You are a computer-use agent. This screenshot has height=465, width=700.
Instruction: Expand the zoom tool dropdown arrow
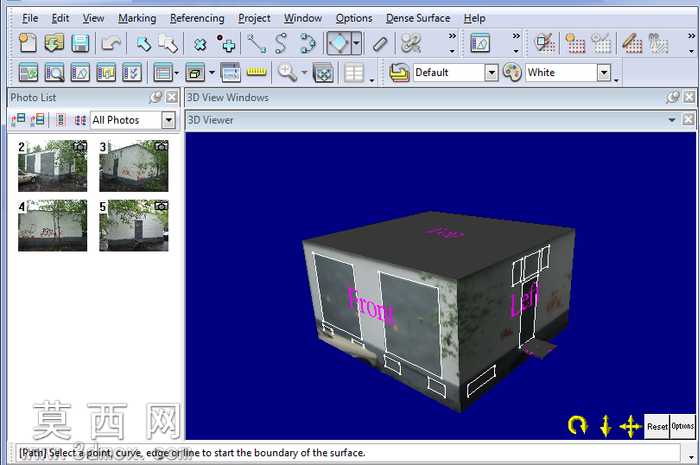click(304, 72)
